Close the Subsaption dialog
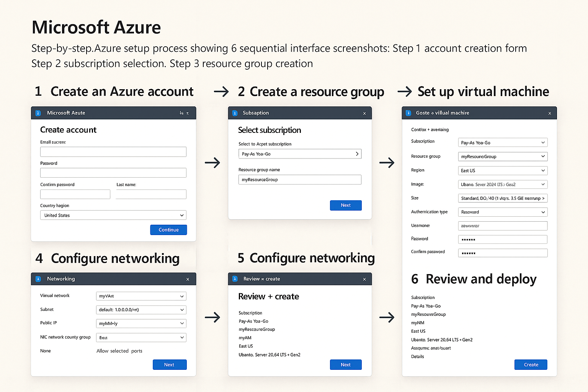The width and height of the screenshot is (588, 392). click(364, 114)
